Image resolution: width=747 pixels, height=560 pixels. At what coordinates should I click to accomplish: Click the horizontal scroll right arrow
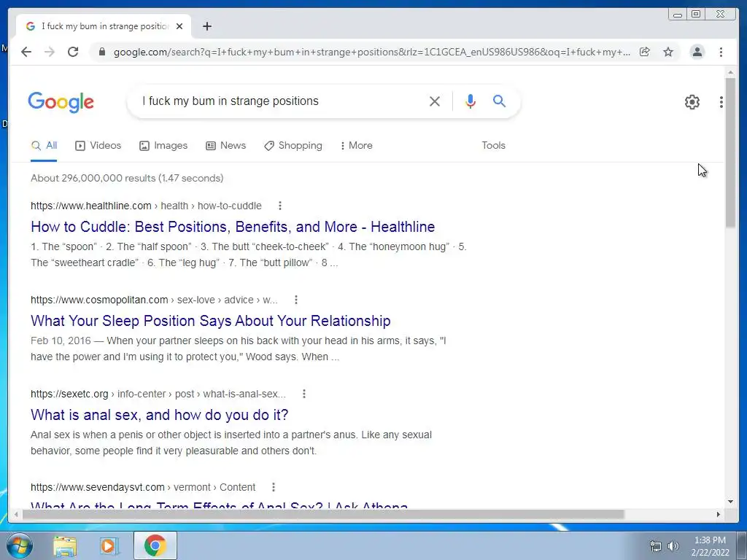point(719,514)
